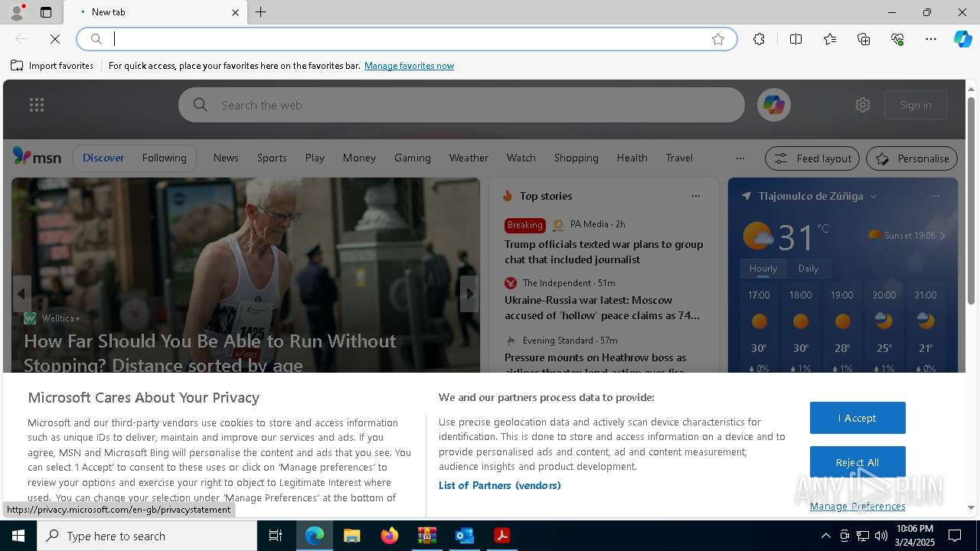980x551 pixels.
Task: Add this page to favorites star
Action: (718, 39)
